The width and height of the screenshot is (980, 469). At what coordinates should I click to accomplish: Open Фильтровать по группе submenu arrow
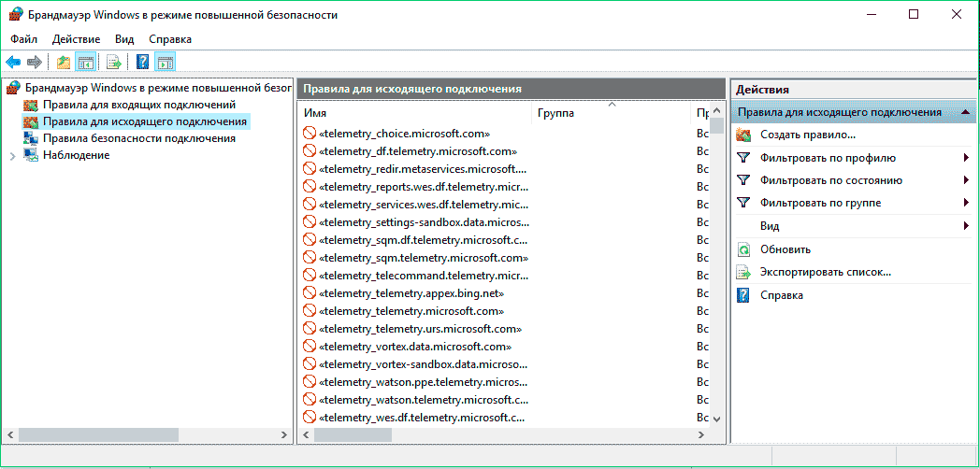coord(966,203)
